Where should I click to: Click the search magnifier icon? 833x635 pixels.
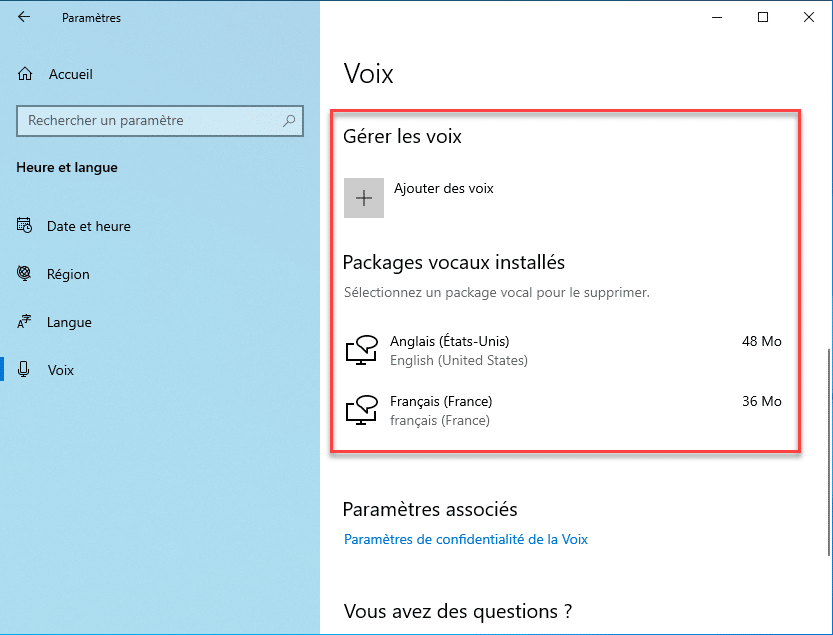289,121
